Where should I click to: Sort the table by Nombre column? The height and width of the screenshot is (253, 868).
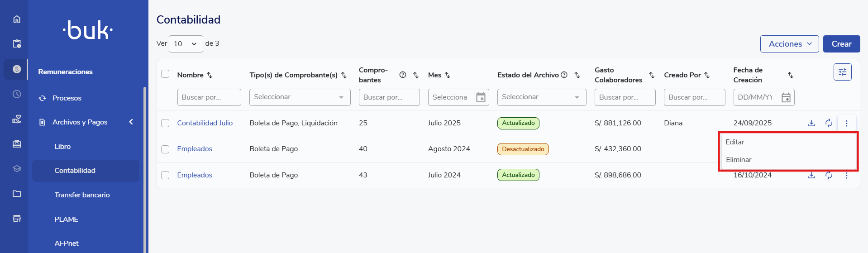[x=210, y=75]
